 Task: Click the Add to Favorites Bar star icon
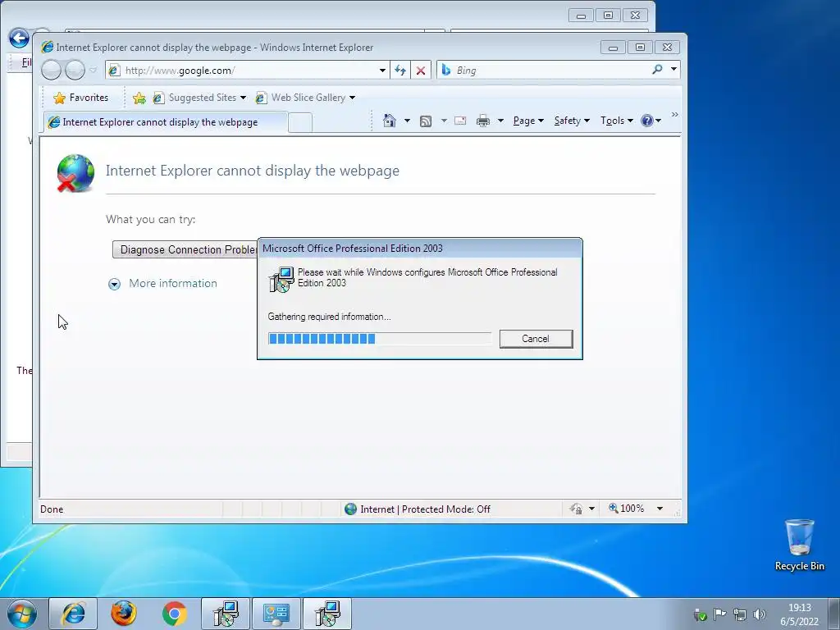coord(139,98)
